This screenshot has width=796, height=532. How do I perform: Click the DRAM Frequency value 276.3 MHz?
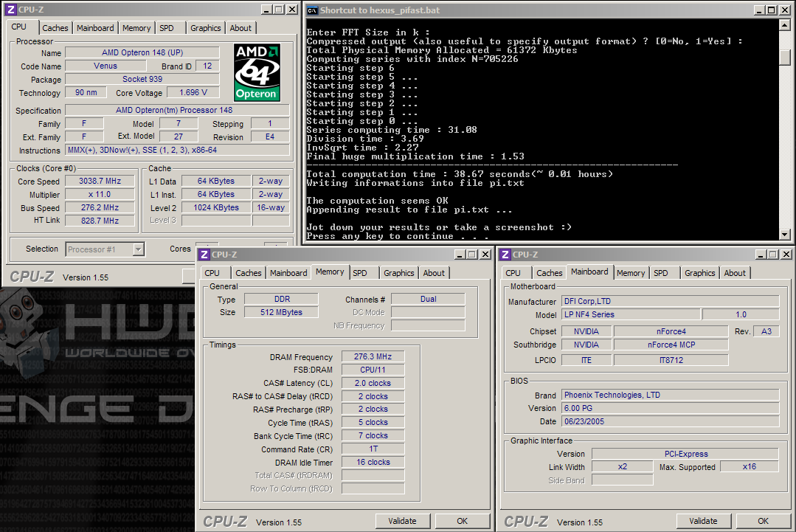pyautogui.click(x=373, y=356)
